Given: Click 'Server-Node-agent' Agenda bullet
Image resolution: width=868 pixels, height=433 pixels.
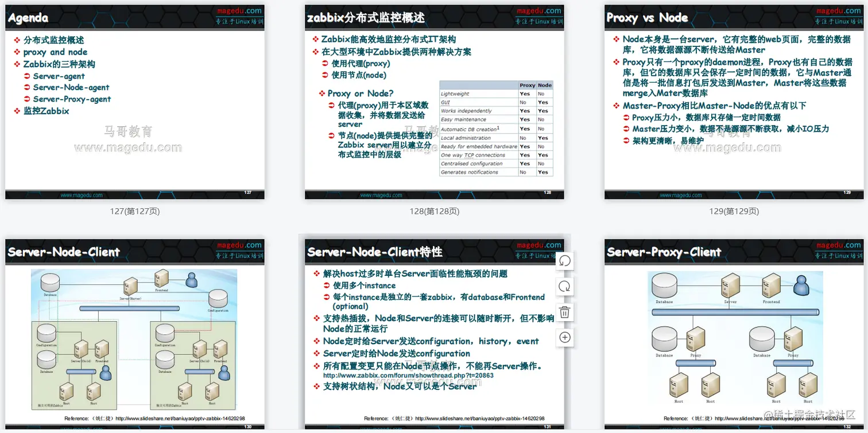Looking at the screenshot, I should click(71, 88).
